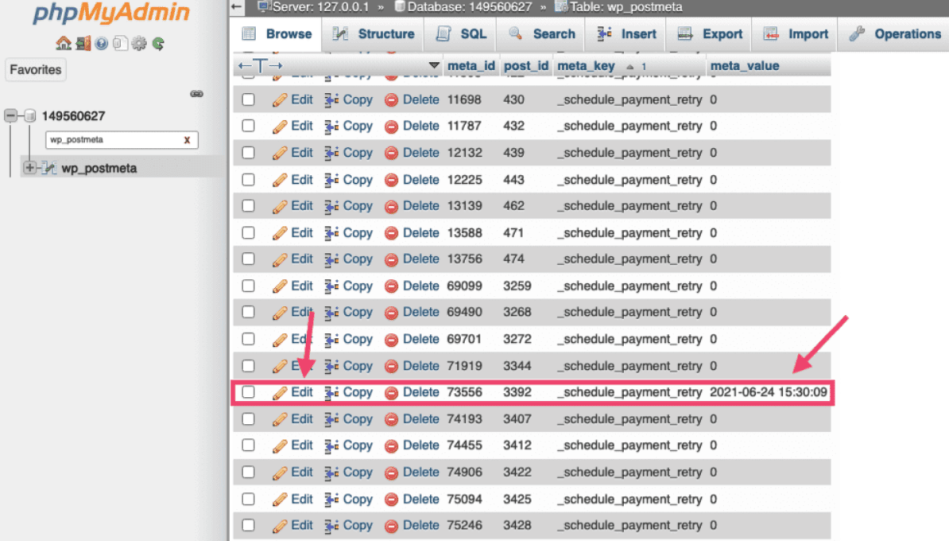Screen dimensions: 949x541
Task: Click the copy icon for meta_id 75094
Action: (331, 499)
